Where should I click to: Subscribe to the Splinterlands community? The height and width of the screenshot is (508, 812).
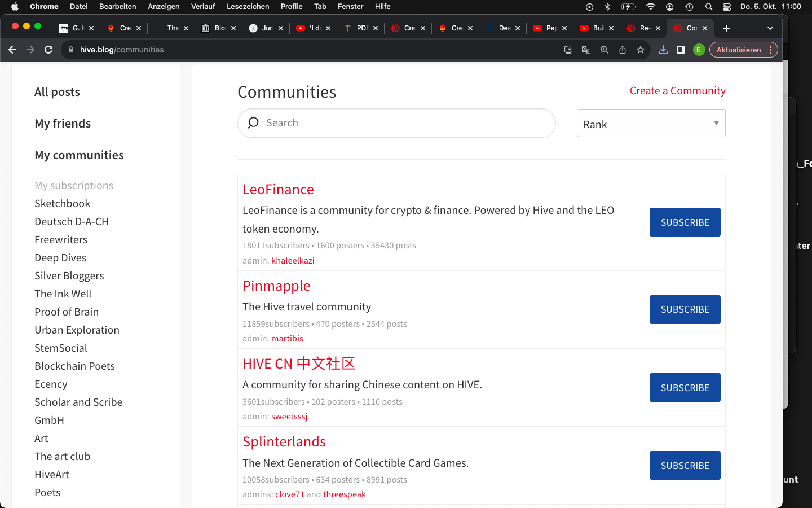pyautogui.click(x=685, y=466)
